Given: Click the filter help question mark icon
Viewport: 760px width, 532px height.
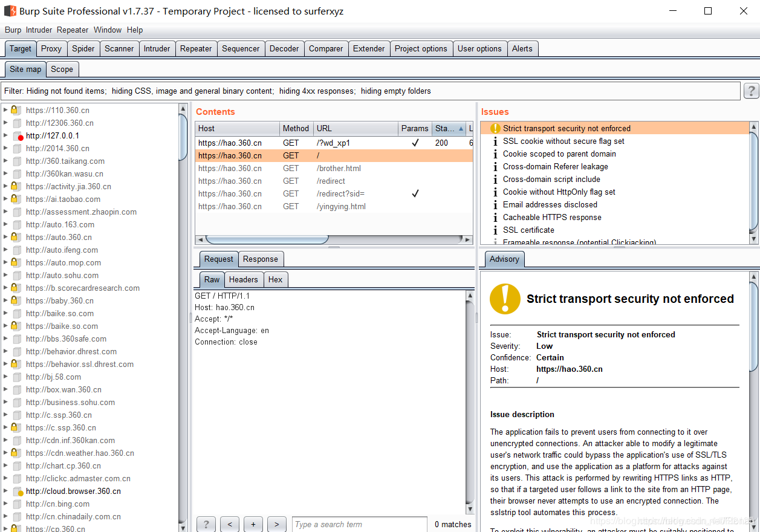Looking at the screenshot, I should click(x=750, y=91).
